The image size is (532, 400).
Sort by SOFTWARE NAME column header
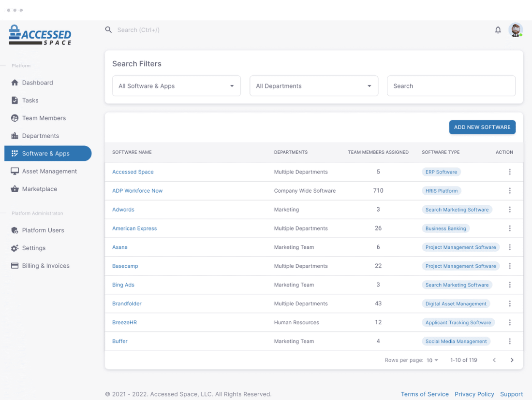point(132,152)
